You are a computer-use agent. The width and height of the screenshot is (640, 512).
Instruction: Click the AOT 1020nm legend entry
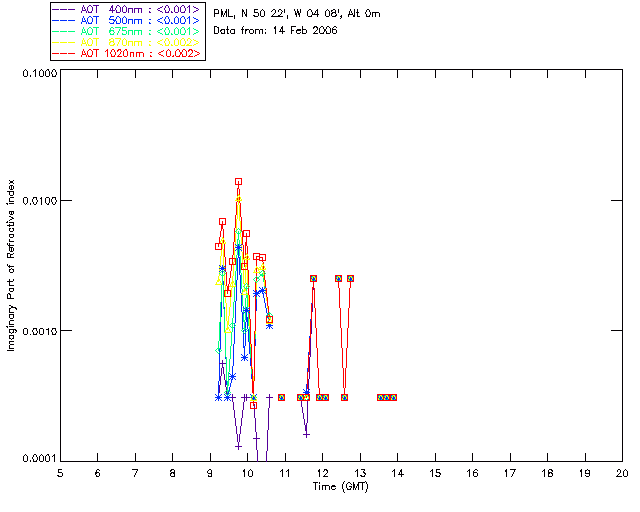coord(127,53)
